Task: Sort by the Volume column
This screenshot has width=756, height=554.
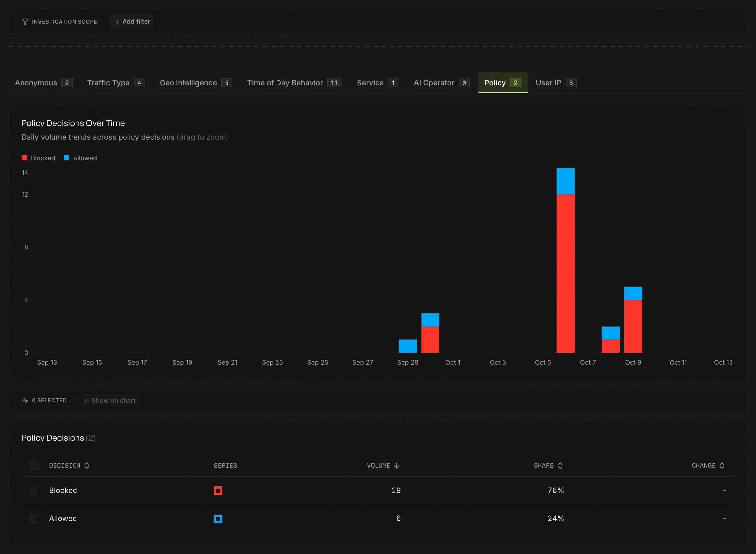Action: (x=383, y=466)
